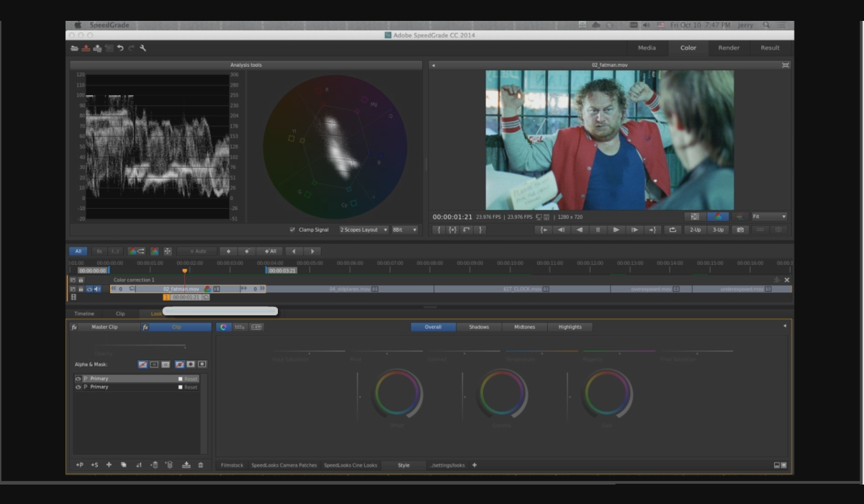Click the orange playhead marker on timeline
Viewport: 864px width, 504px height.
185,271
